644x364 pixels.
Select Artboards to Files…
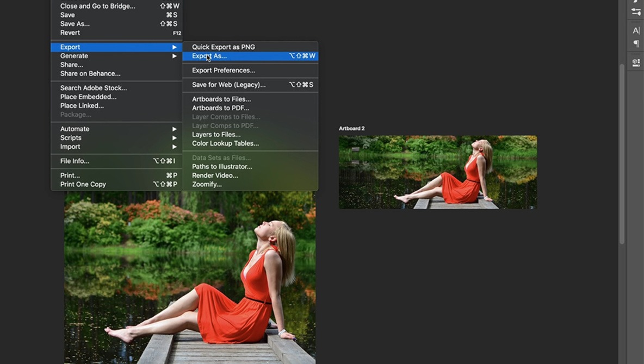(x=221, y=99)
